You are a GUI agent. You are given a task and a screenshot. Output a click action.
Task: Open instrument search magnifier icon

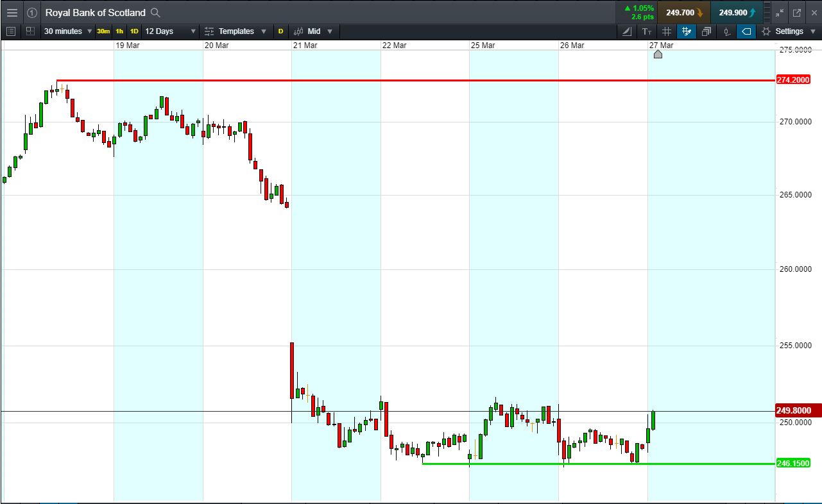coord(155,13)
